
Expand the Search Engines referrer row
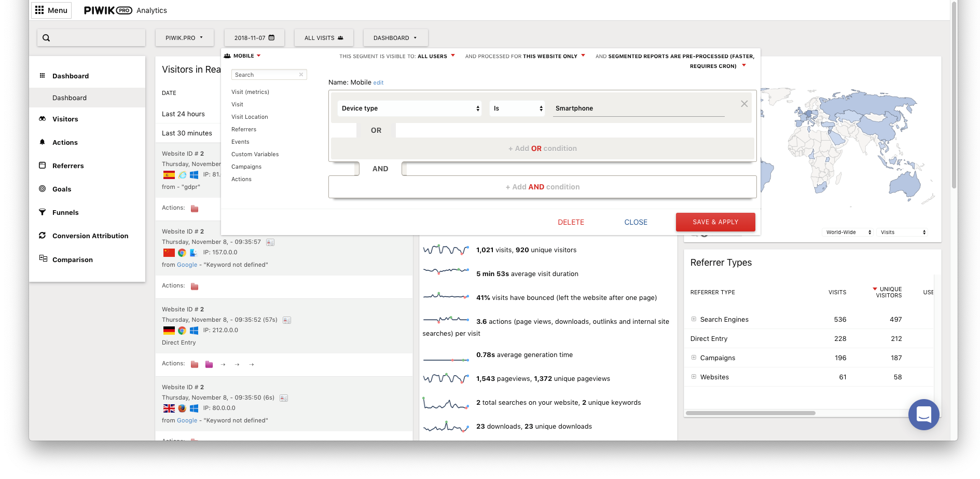pyautogui.click(x=694, y=319)
